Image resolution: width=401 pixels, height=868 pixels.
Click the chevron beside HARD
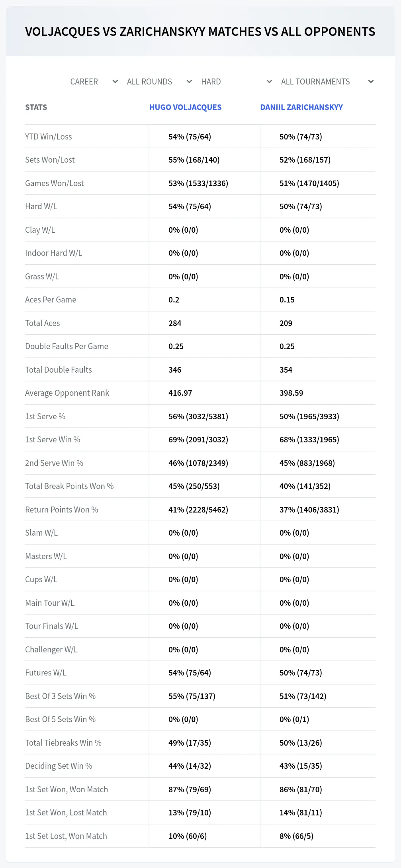click(x=269, y=82)
